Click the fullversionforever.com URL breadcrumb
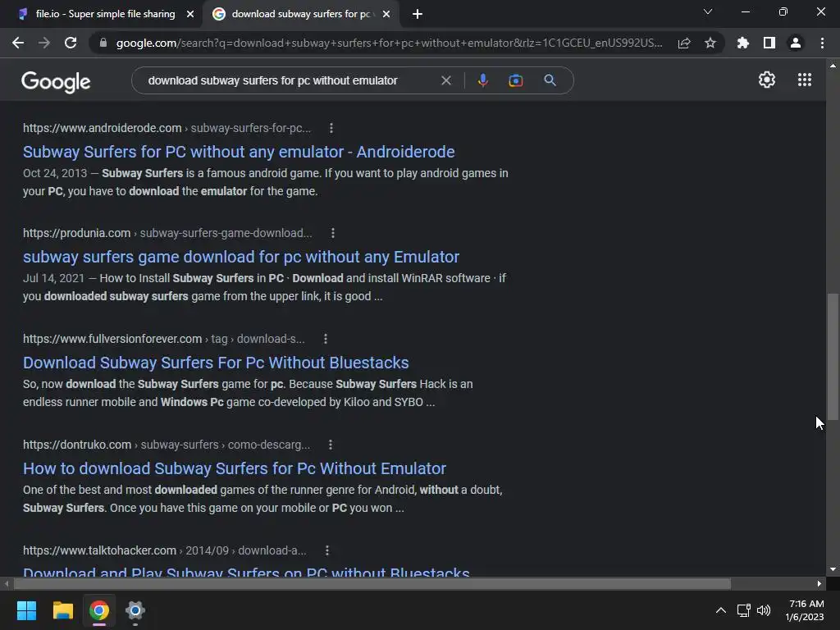Screen dimensions: 840x630 coord(163,339)
